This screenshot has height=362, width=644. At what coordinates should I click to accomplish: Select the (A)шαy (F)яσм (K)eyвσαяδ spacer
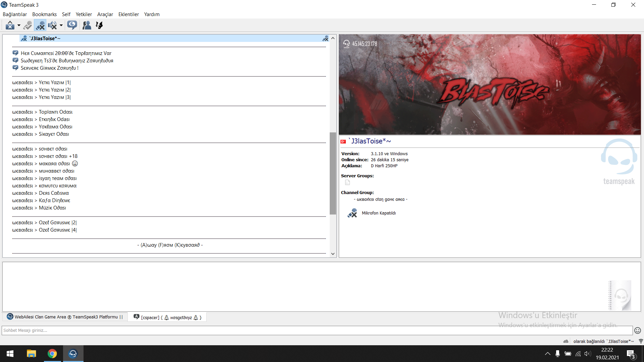[170, 245]
